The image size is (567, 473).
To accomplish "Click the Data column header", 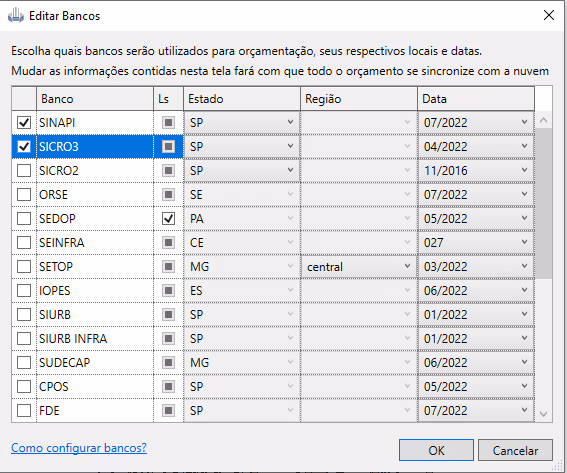I will tap(476, 99).
